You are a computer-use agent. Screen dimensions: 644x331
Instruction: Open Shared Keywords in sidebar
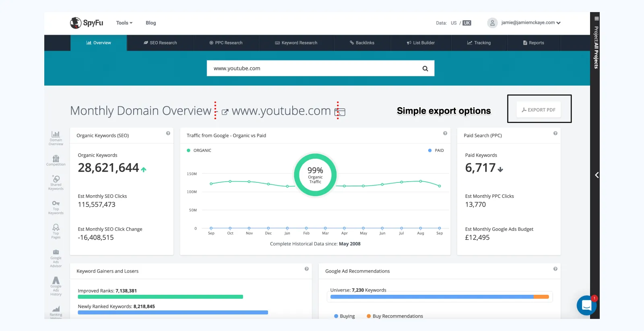click(x=56, y=182)
